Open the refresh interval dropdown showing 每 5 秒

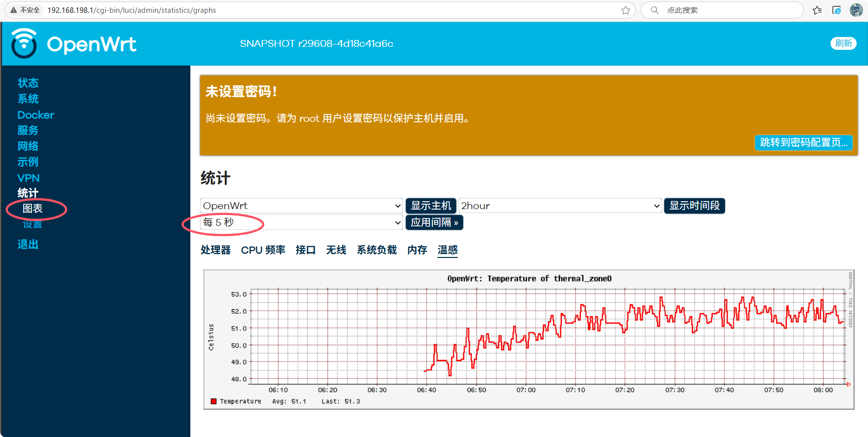301,222
